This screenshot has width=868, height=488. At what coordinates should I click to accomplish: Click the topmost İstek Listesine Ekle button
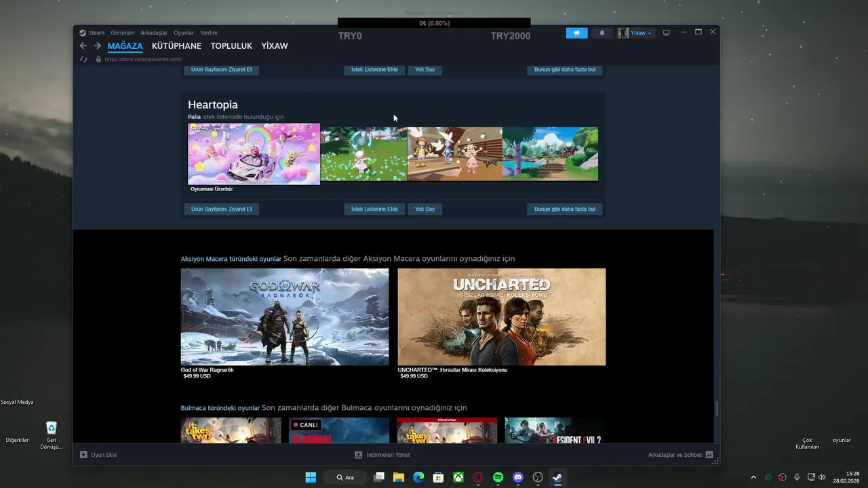pyautogui.click(x=374, y=69)
